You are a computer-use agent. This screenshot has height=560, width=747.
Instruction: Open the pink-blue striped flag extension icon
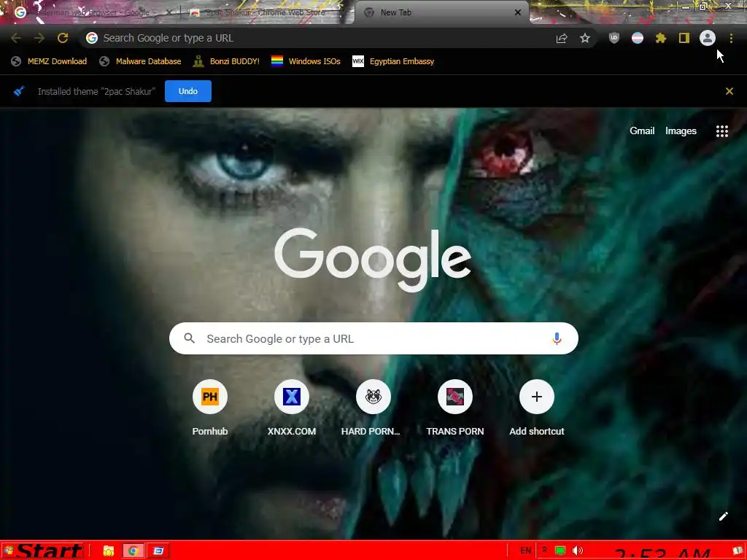[x=638, y=38]
